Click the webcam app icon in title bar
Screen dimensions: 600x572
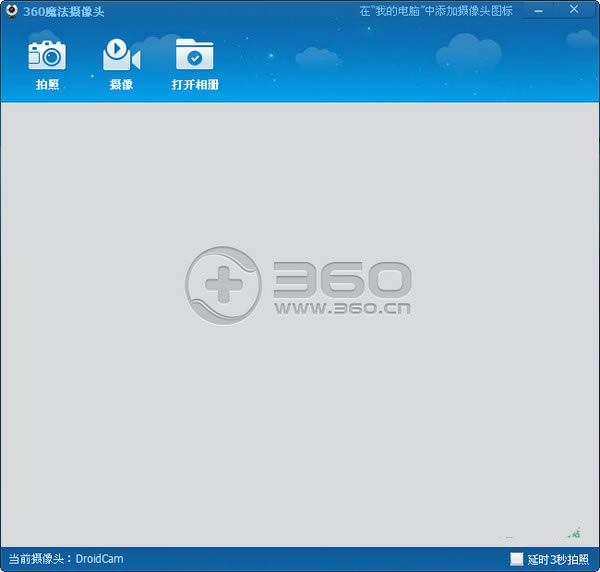(12, 11)
